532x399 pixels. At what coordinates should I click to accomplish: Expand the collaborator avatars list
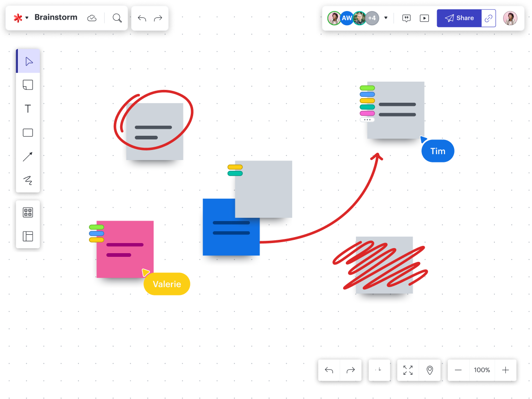pyautogui.click(x=386, y=17)
